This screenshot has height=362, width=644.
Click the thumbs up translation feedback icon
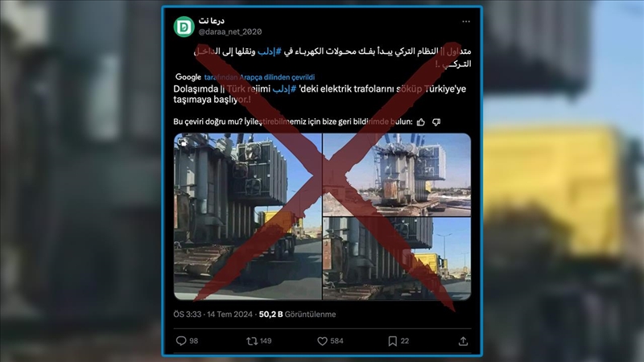(421, 122)
